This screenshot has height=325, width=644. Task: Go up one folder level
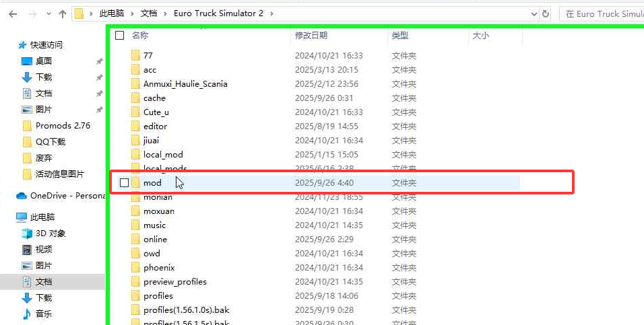[63, 14]
